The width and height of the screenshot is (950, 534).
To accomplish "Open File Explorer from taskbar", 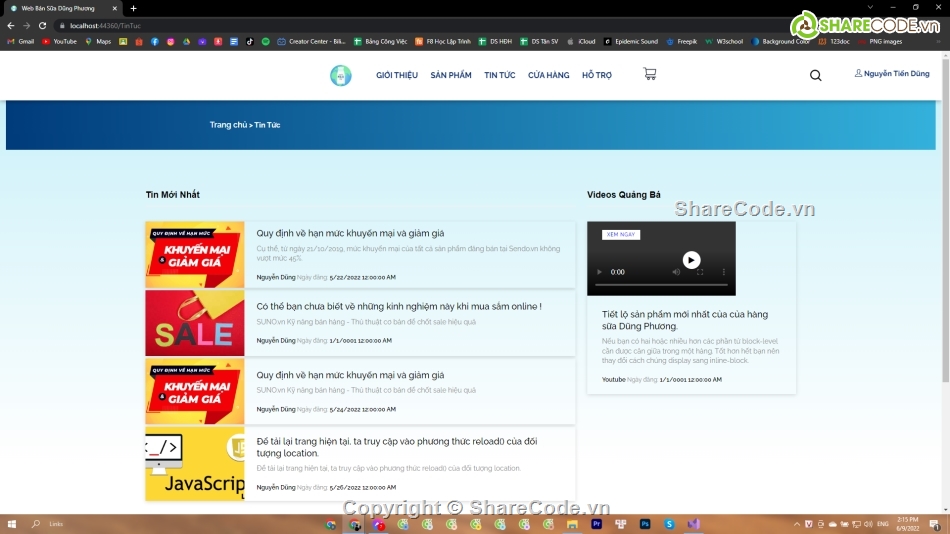I will [x=572, y=524].
